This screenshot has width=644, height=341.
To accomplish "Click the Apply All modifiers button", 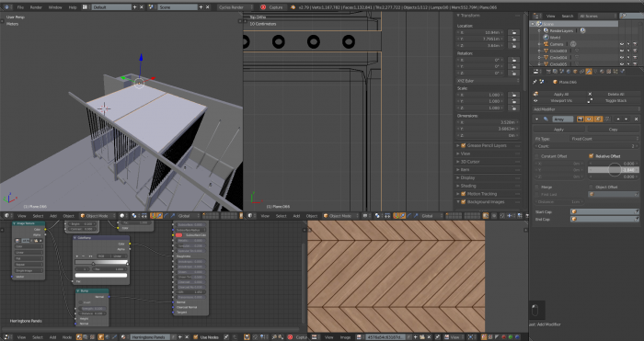I will (559, 95).
